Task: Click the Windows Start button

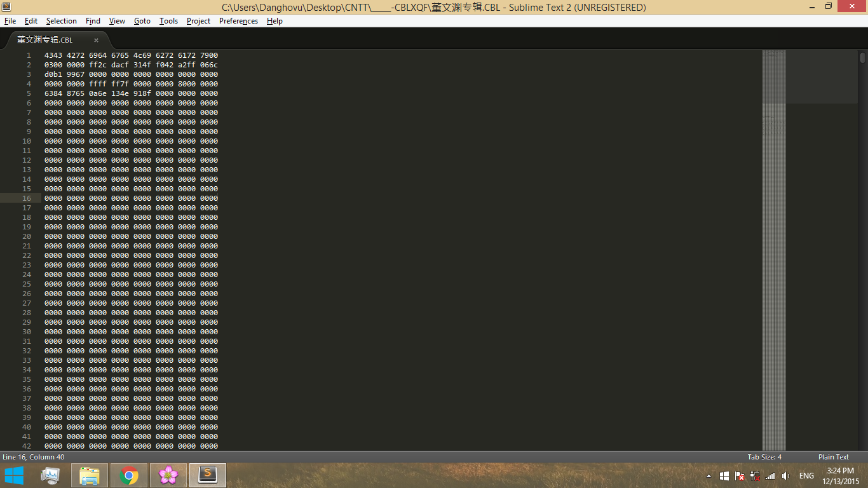Action: pyautogui.click(x=14, y=475)
